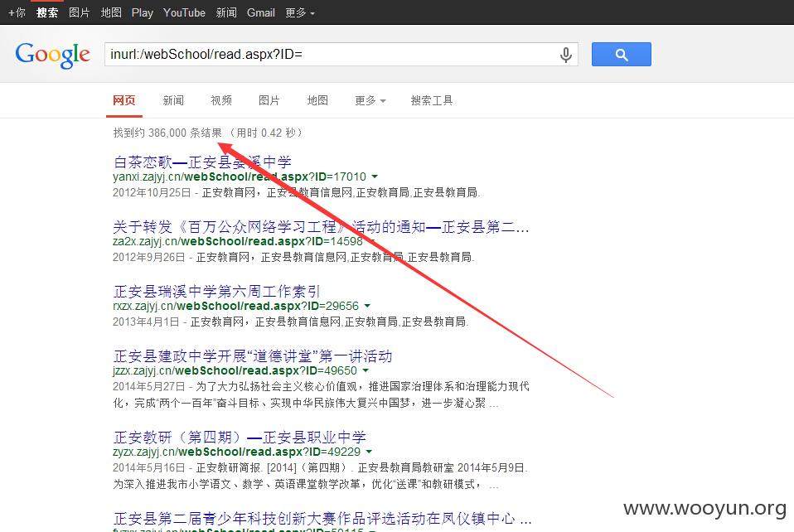Open 地图 in the top black bar

click(111, 12)
